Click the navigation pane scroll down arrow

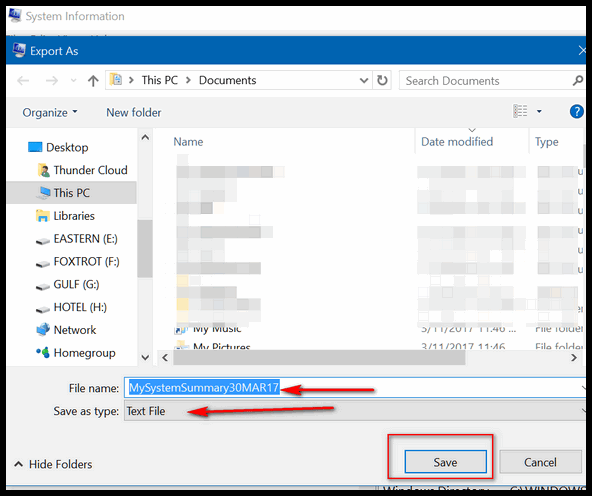[145, 357]
